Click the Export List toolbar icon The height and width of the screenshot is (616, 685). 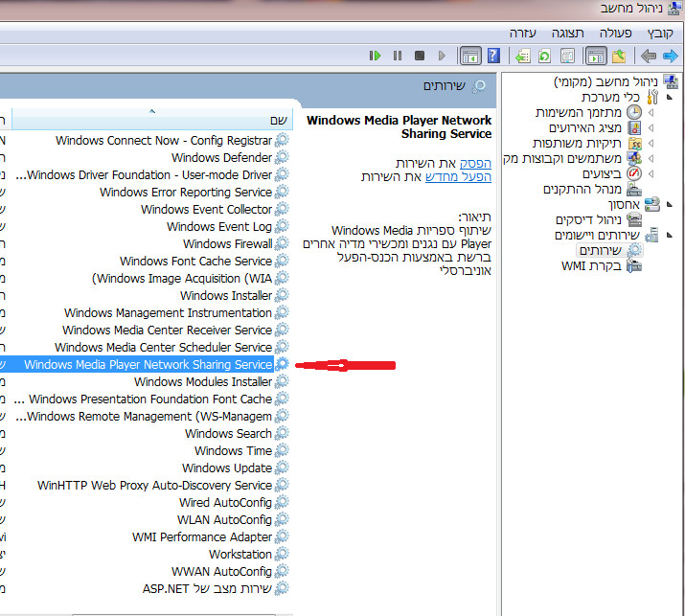(x=522, y=57)
